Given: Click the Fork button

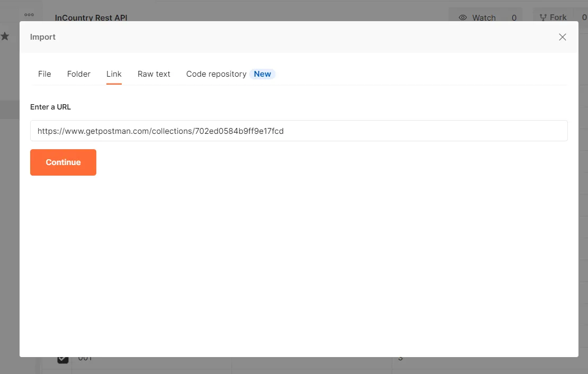Looking at the screenshot, I should pyautogui.click(x=552, y=17).
